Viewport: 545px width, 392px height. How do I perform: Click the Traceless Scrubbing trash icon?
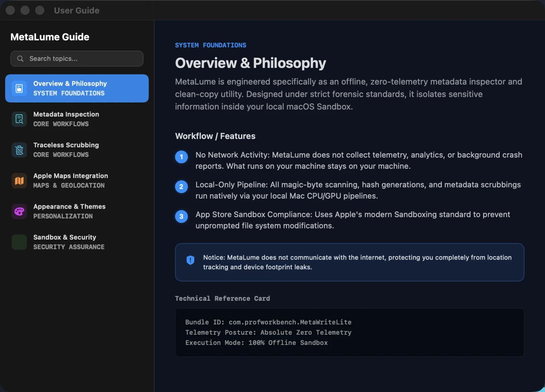pos(19,150)
